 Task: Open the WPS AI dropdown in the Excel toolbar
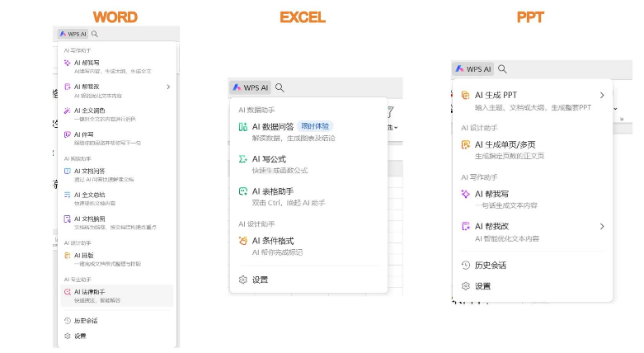click(251, 87)
